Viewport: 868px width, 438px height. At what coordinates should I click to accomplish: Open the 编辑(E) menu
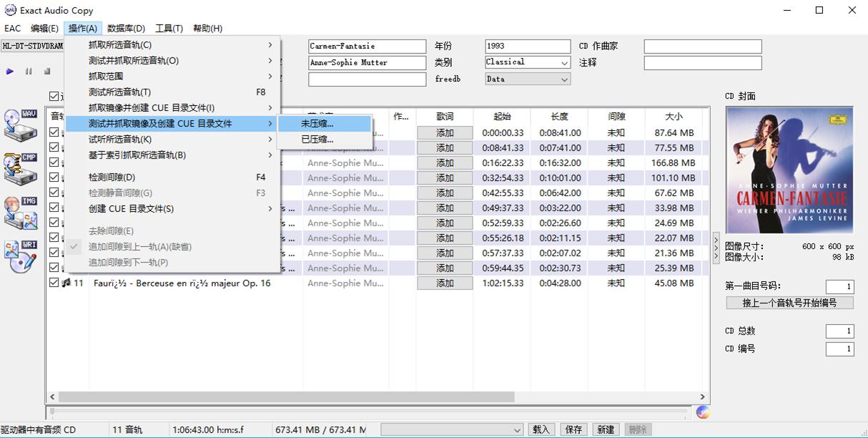tap(44, 28)
